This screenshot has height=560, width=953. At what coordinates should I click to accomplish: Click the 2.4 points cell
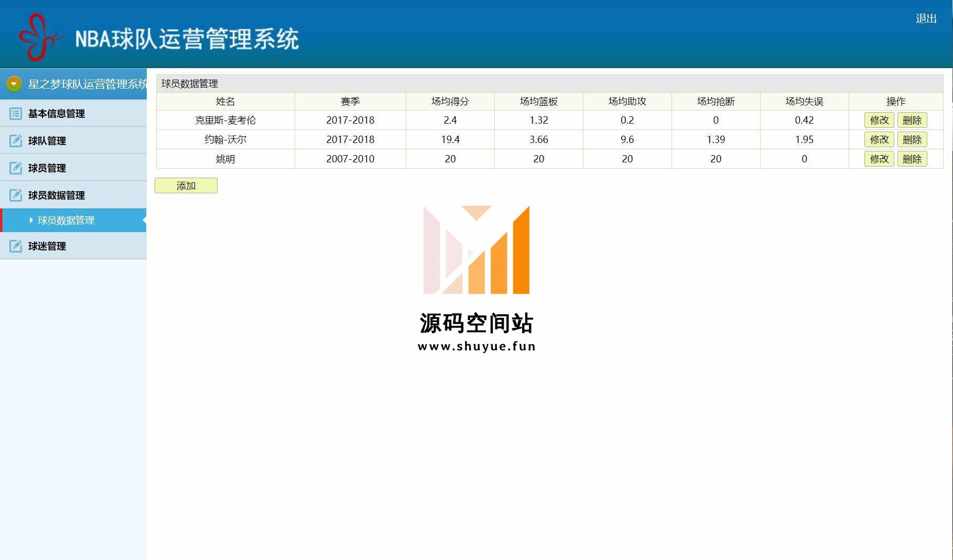(x=450, y=120)
